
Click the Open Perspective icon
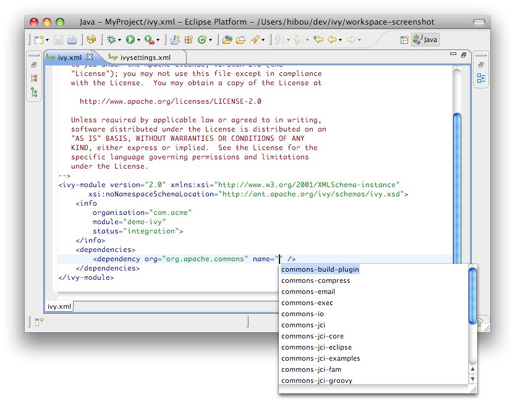404,40
